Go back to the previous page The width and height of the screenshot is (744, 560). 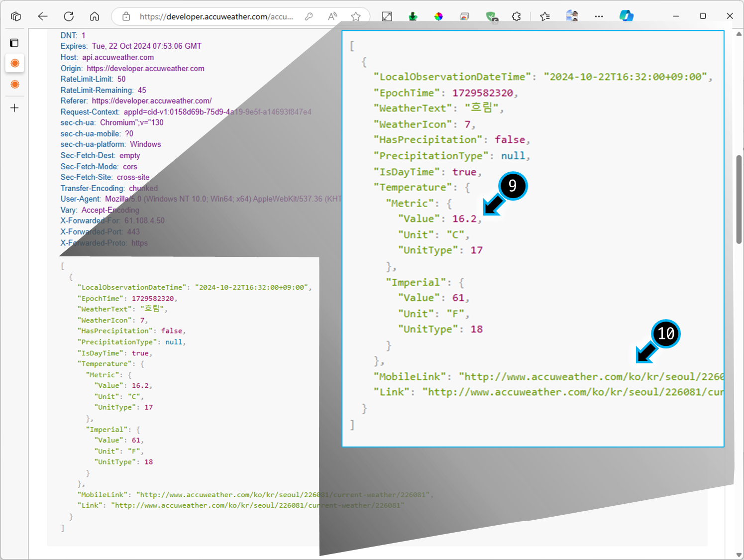tap(43, 16)
